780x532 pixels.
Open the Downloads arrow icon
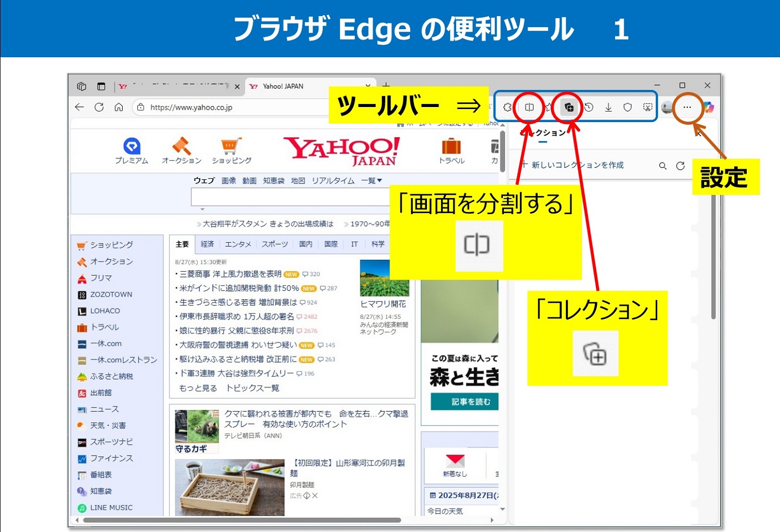[608, 108]
